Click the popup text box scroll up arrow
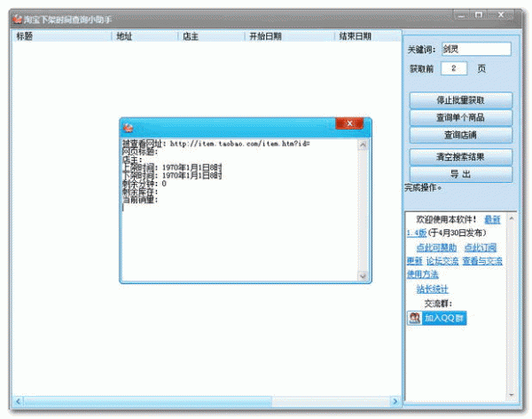This screenshot has height=419, width=532. 363,145
